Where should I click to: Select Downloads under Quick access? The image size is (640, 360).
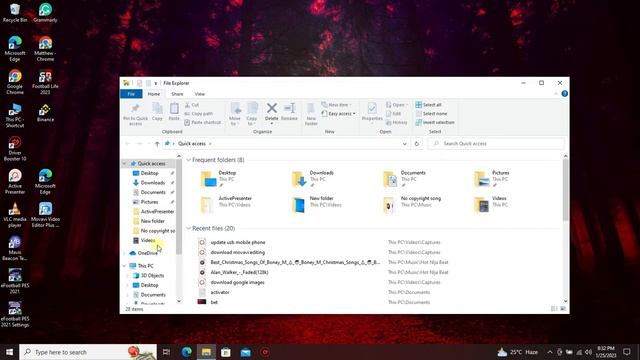pyautogui.click(x=153, y=183)
